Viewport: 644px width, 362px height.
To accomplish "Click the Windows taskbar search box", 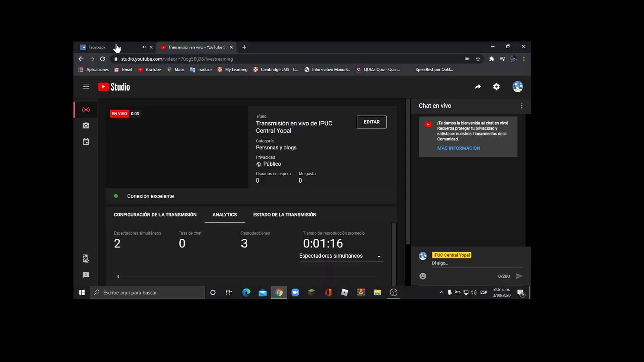I will pos(147,292).
